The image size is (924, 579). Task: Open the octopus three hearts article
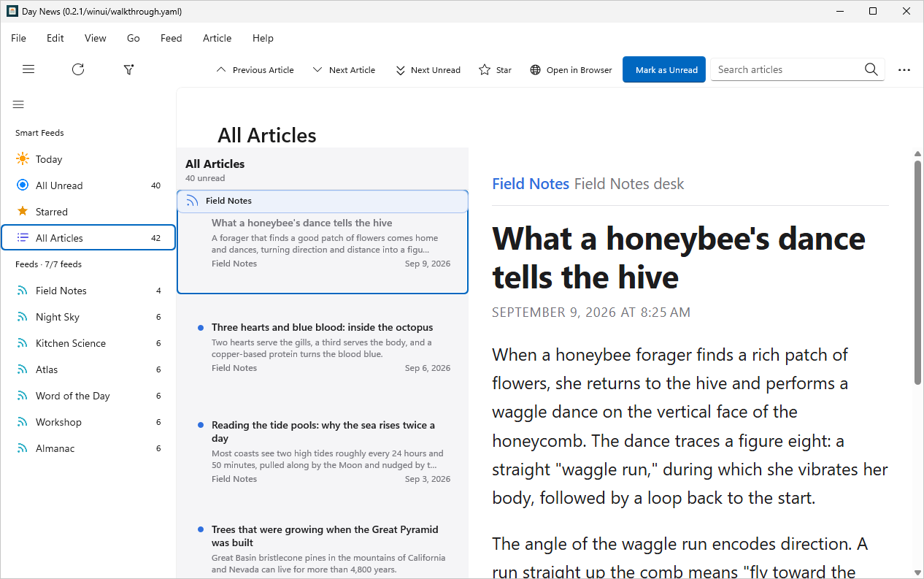322,347
